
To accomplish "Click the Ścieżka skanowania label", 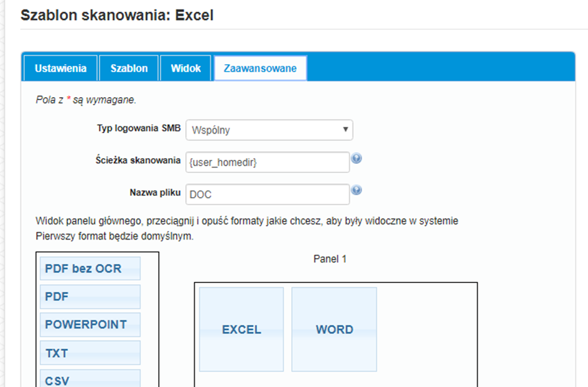I will (138, 160).
